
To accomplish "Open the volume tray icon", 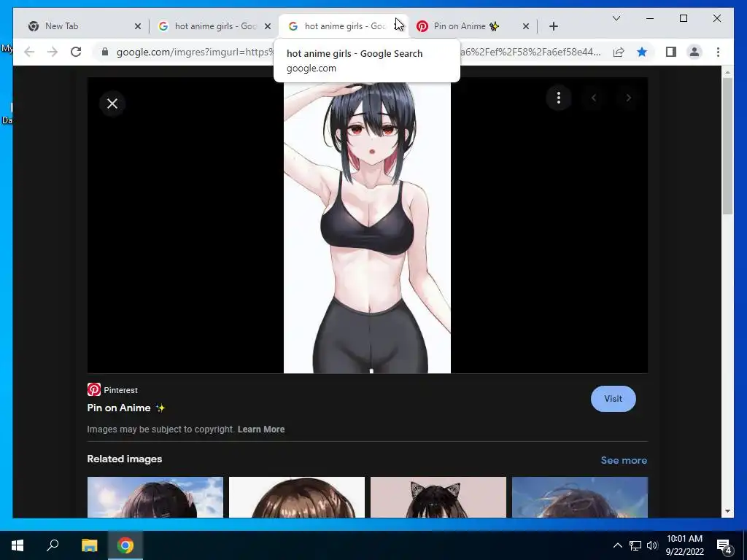I will [x=652, y=545].
